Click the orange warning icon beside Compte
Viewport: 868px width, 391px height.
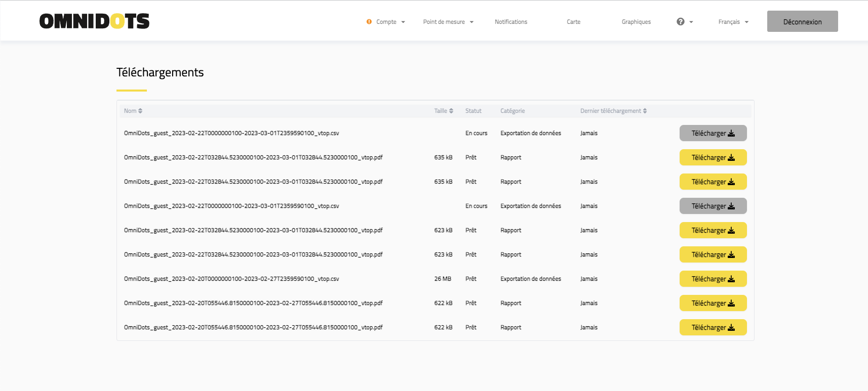click(x=369, y=22)
